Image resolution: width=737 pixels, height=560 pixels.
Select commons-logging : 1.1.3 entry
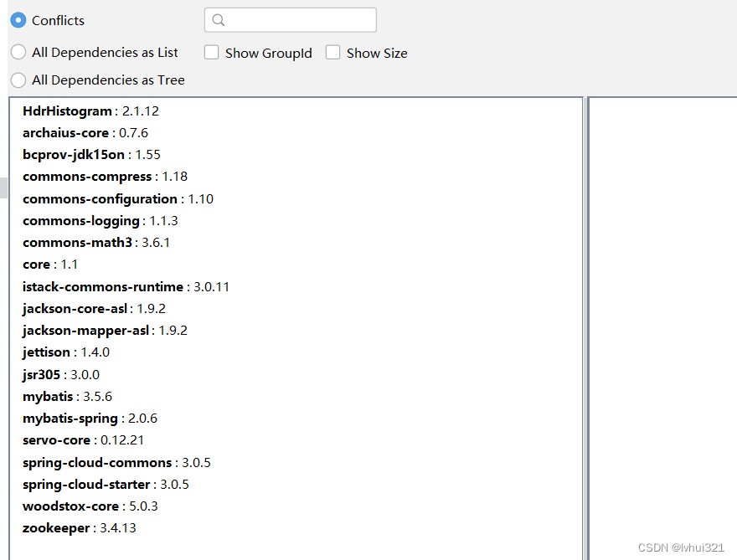(x=100, y=221)
